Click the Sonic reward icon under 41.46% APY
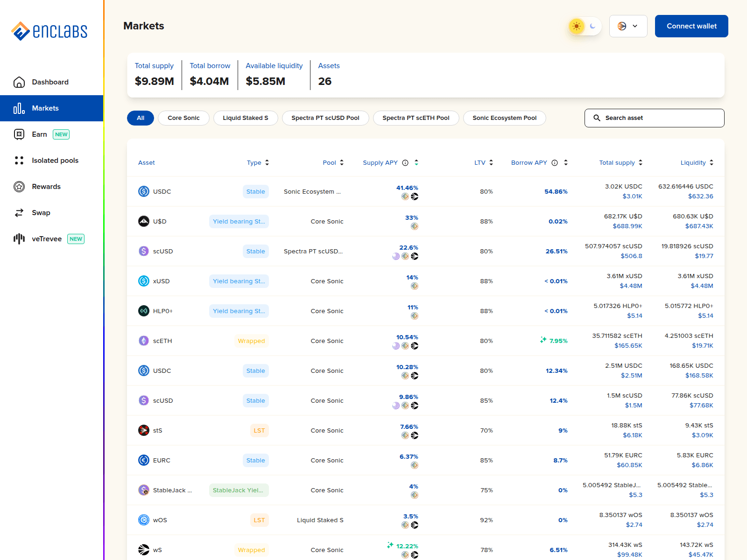The image size is (747, 560). point(415,196)
